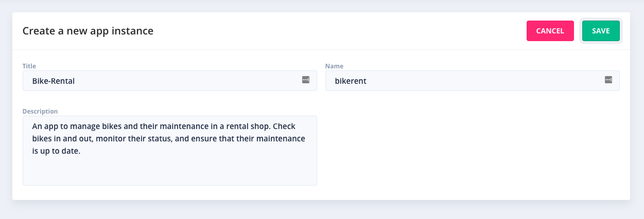644x219 pixels.
Task: Click the "Create a new app instance" heading
Action: 88,31
